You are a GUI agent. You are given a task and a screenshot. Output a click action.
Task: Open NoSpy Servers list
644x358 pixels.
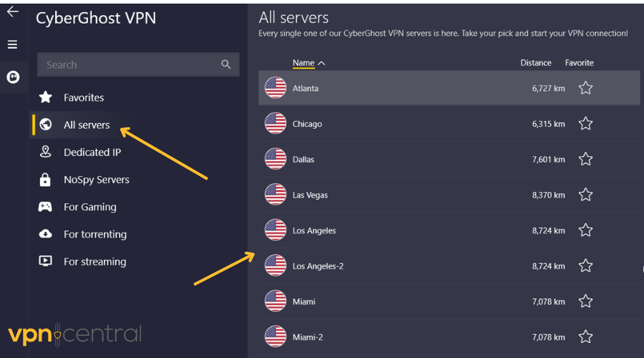tap(96, 180)
